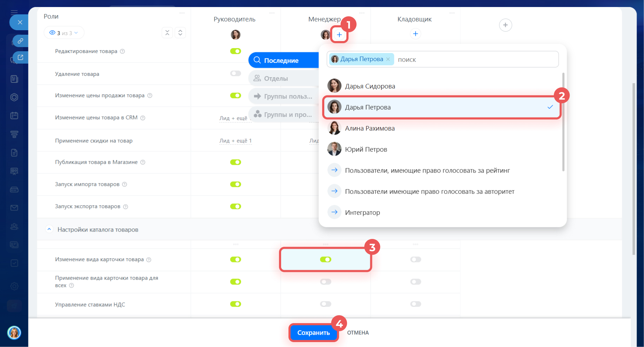Remove the Дарья Петрова tag from the search field

coord(388,59)
